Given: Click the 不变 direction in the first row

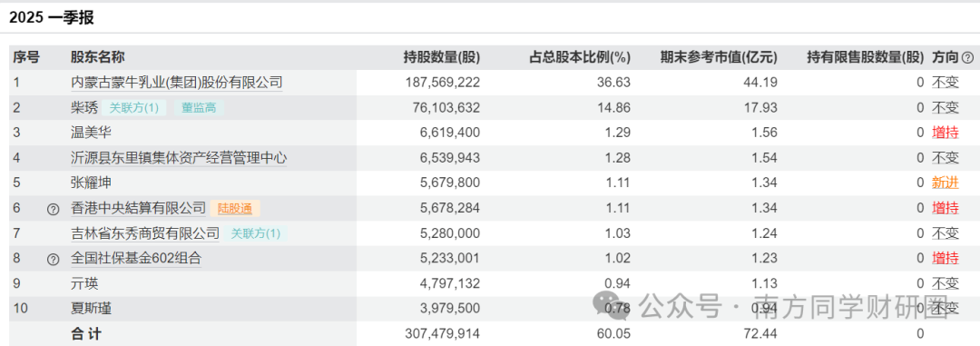Looking at the screenshot, I should (945, 82).
